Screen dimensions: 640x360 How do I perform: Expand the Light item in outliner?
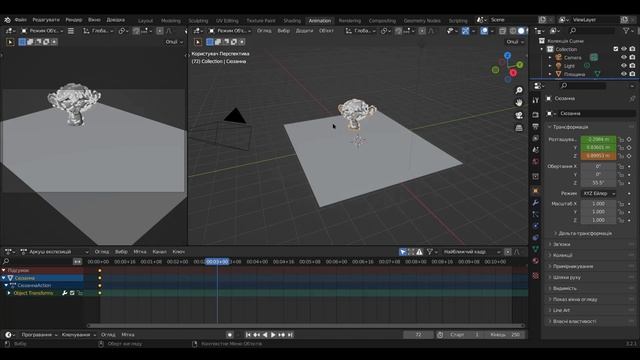550,66
